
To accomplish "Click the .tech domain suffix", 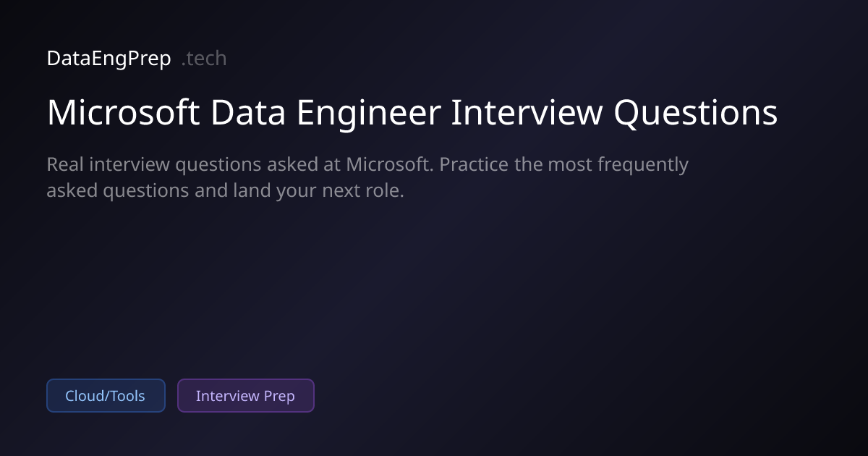I will click(204, 59).
